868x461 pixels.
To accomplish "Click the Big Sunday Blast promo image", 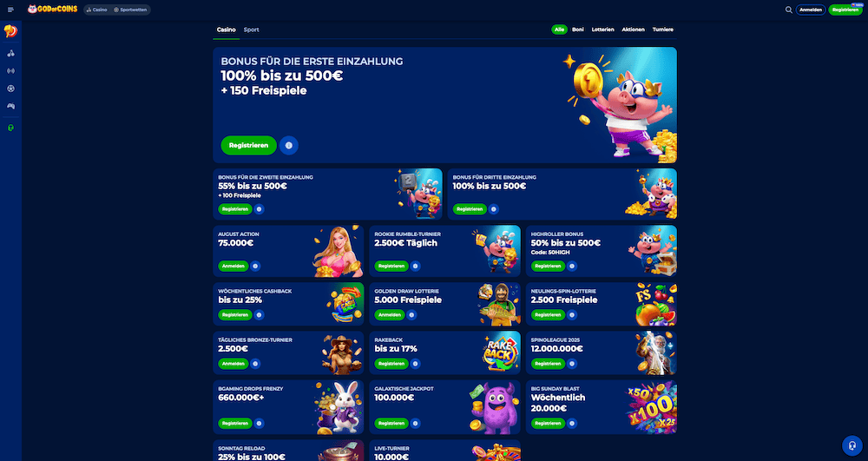I will (x=652, y=407).
